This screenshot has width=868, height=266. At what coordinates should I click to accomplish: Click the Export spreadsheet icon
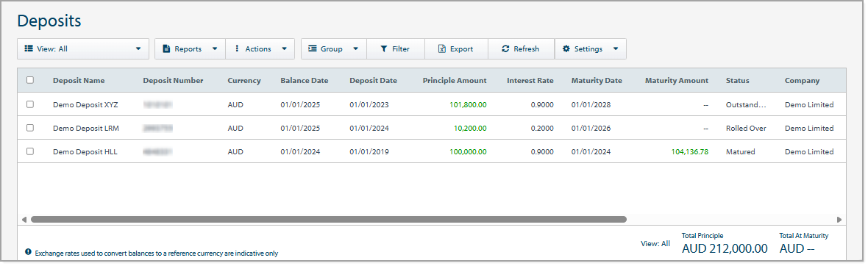pos(442,48)
